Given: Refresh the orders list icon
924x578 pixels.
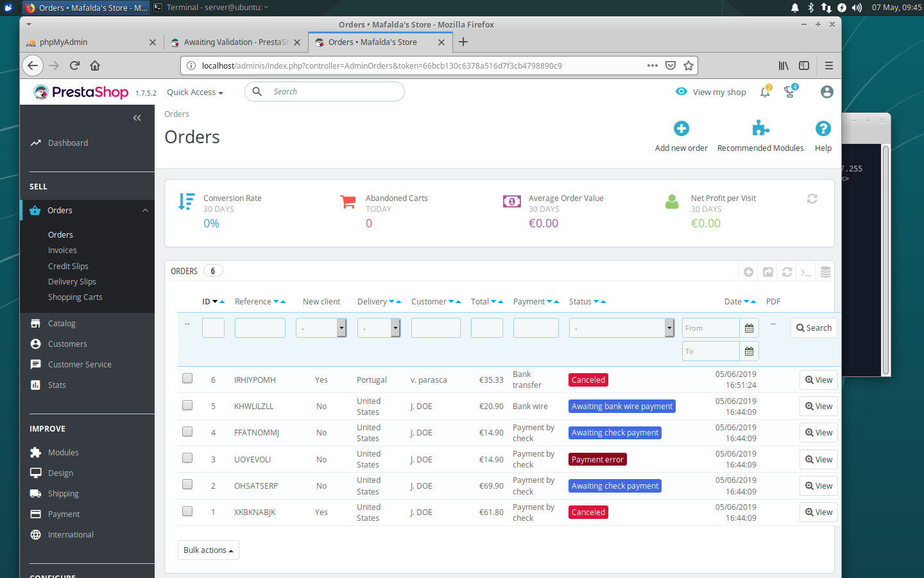Looking at the screenshot, I should point(787,272).
